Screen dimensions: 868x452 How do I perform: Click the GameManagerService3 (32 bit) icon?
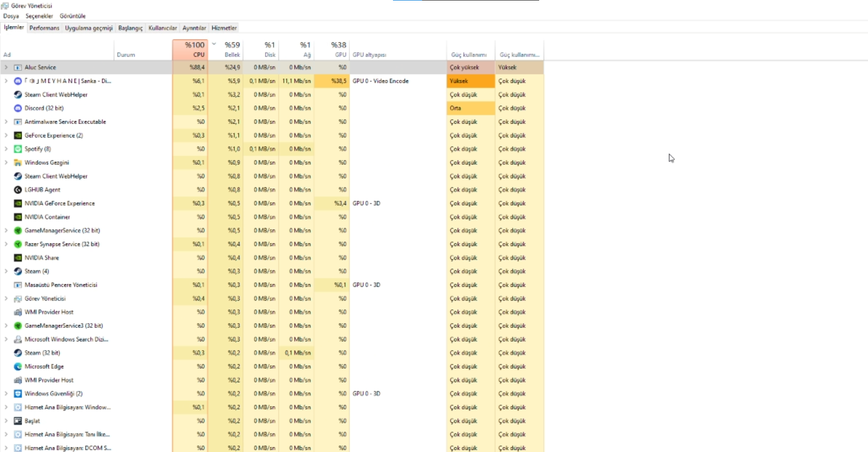click(18, 326)
